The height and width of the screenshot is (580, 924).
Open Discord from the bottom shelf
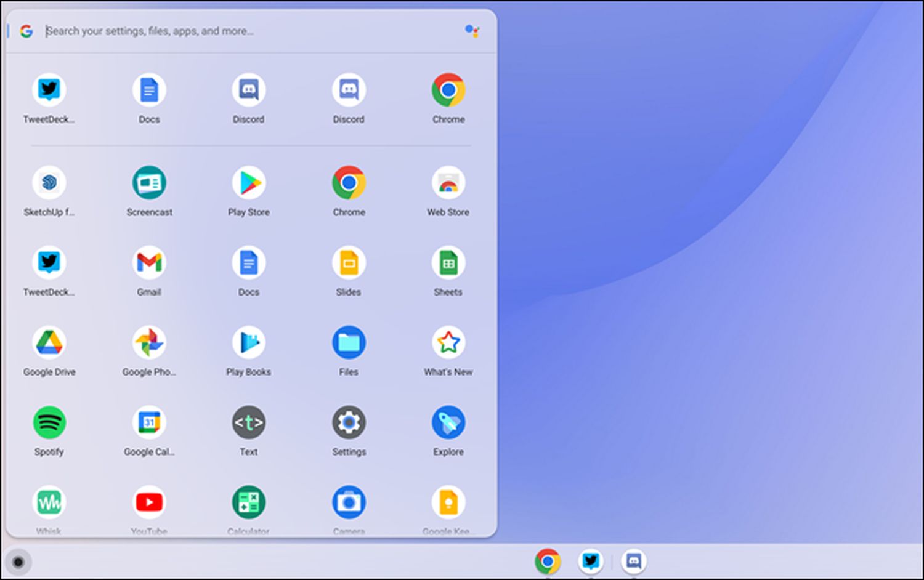(x=633, y=561)
